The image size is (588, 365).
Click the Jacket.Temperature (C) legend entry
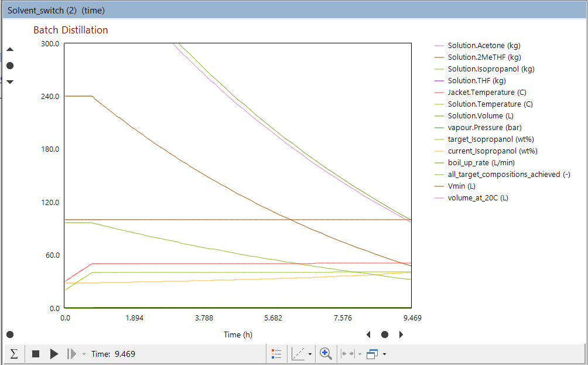(x=490, y=92)
